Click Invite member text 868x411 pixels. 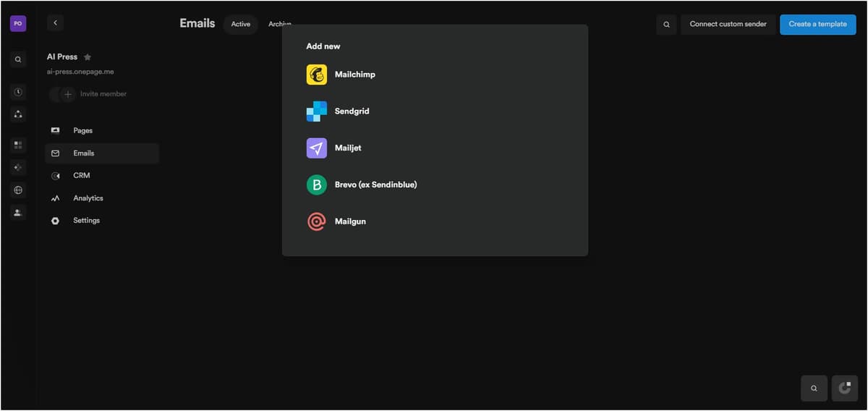tap(103, 94)
